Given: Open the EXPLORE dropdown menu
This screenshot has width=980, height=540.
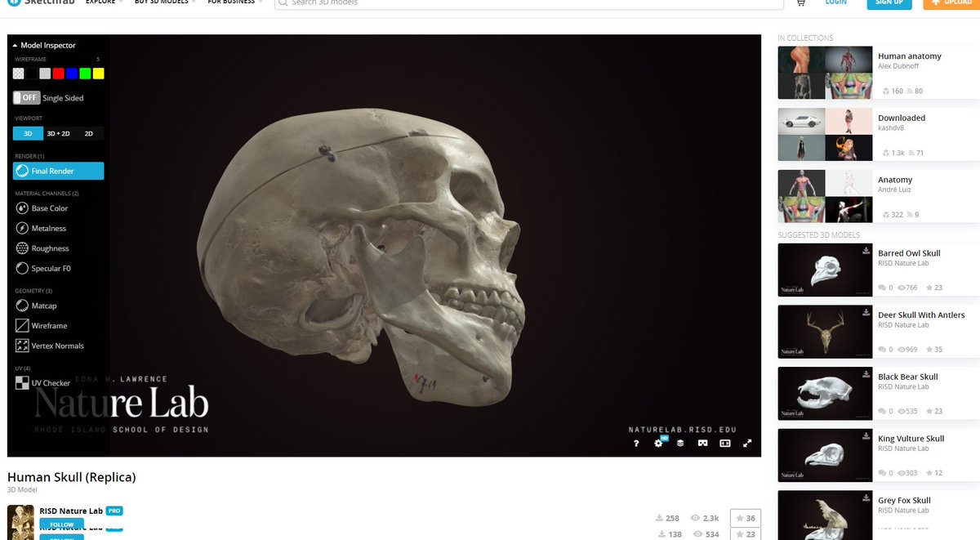Looking at the screenshot, I should [x=105, y=2].
